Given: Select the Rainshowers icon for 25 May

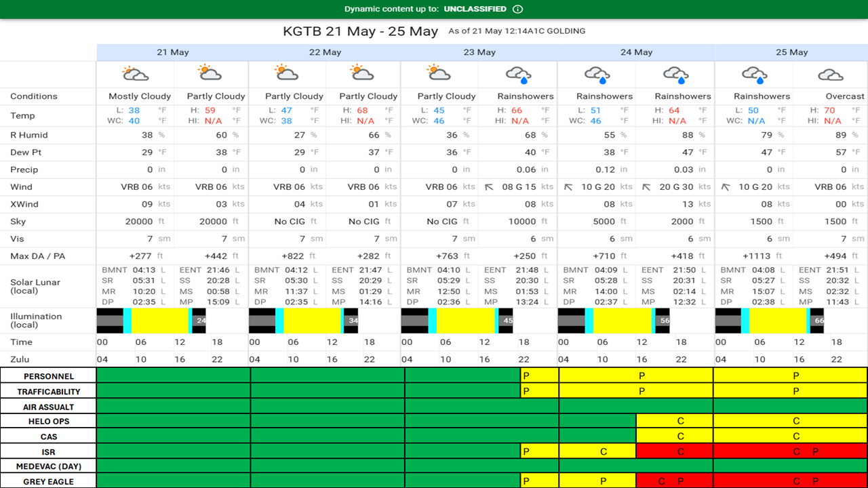Looking at the screenshot, I should pos(755,74).
